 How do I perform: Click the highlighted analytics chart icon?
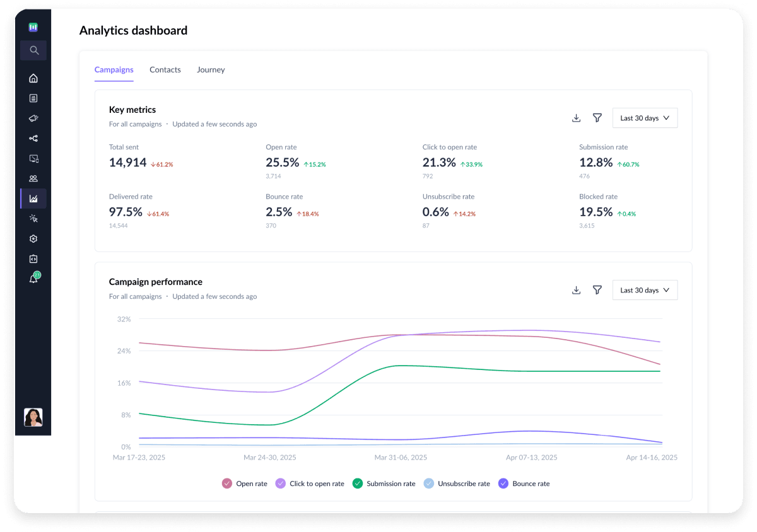coord(33,199)
